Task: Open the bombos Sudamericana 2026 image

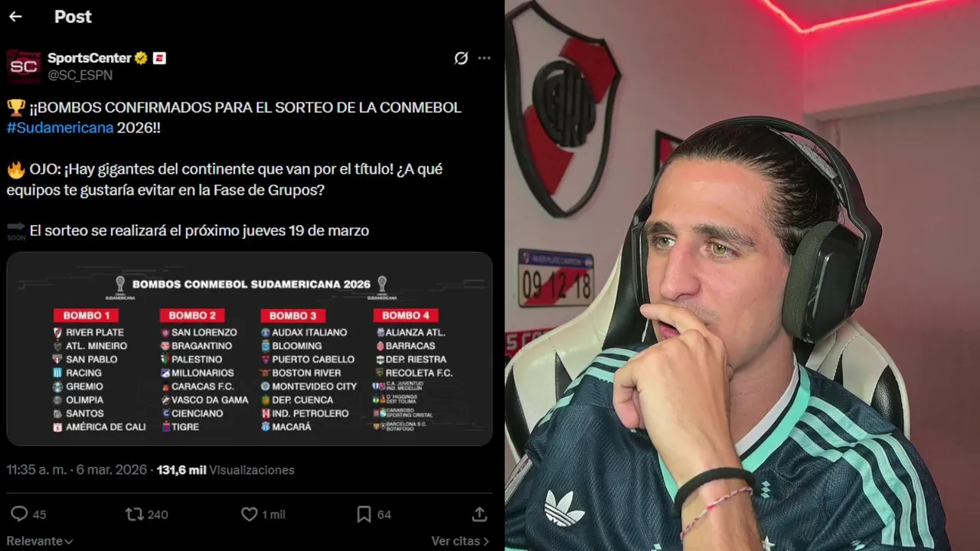Action: (x=250, y=349)
